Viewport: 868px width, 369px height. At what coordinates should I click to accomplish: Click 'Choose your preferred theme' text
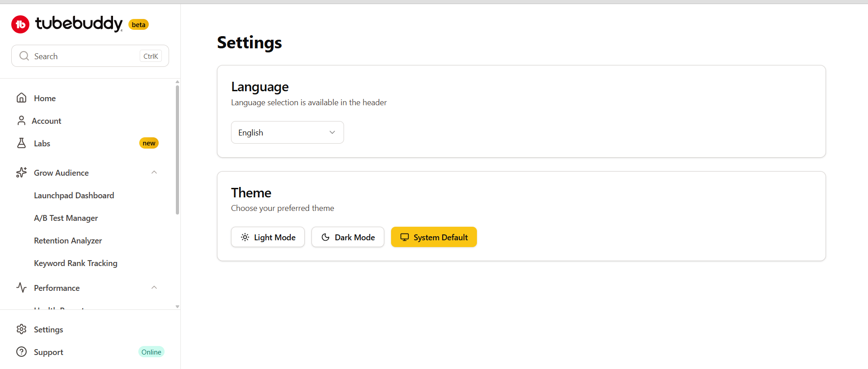click(283, 208)
